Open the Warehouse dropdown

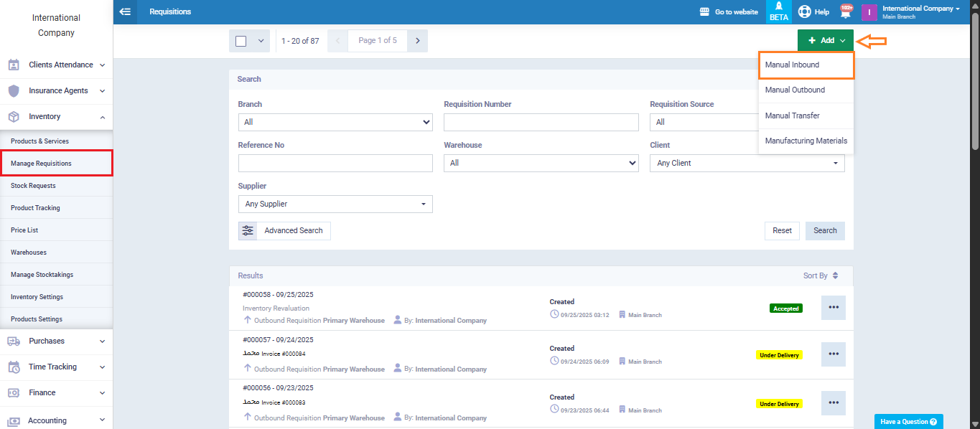click(541, 164)
